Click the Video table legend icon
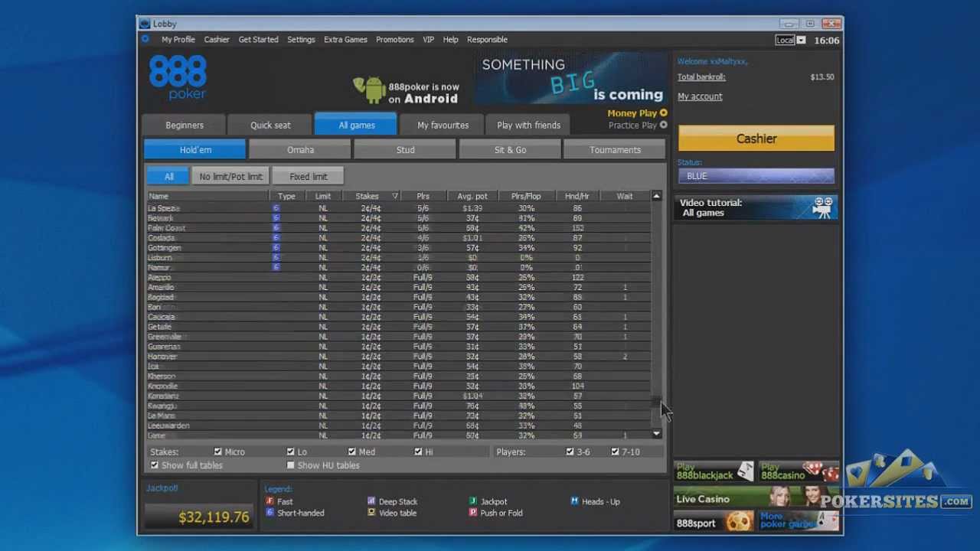The image size is (980, 551). point(371,513)
